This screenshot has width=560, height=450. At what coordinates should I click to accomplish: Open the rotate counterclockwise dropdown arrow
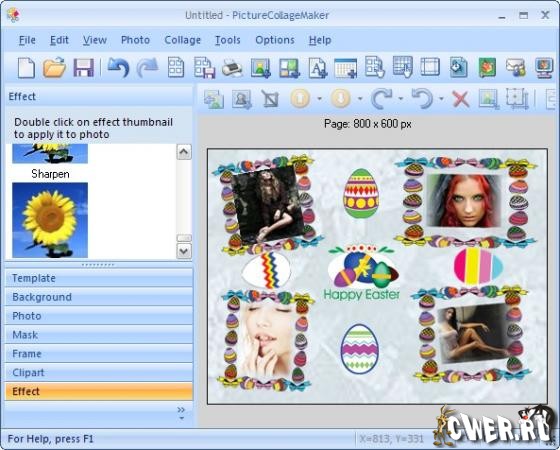click(x=441, y=99)
